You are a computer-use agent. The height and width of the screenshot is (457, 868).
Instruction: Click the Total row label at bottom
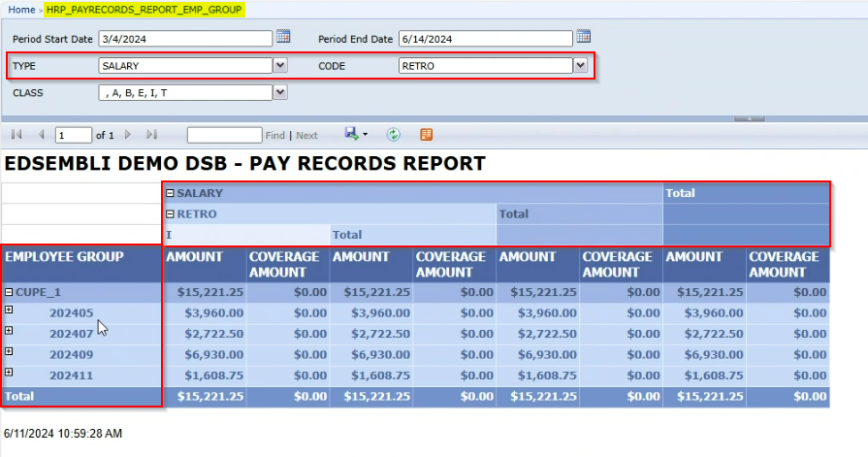pyautogui.click(x=19, y=396)
